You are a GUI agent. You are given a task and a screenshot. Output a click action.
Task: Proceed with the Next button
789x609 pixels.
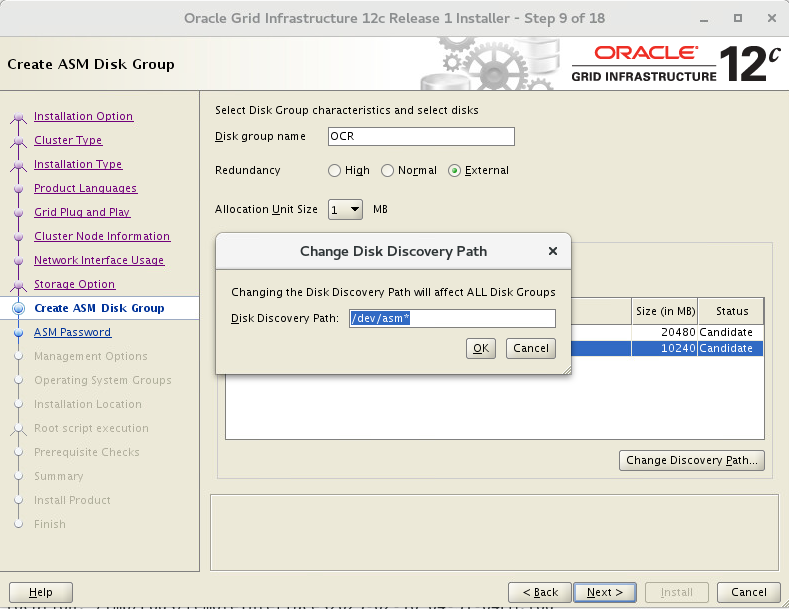tap(605, 592)
